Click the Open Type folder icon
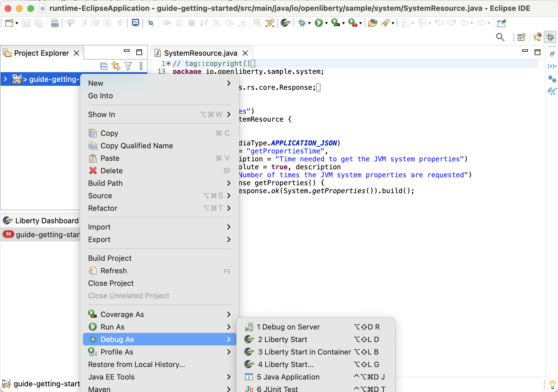Screen dimensions: 558x392 (x=372, y=23)
